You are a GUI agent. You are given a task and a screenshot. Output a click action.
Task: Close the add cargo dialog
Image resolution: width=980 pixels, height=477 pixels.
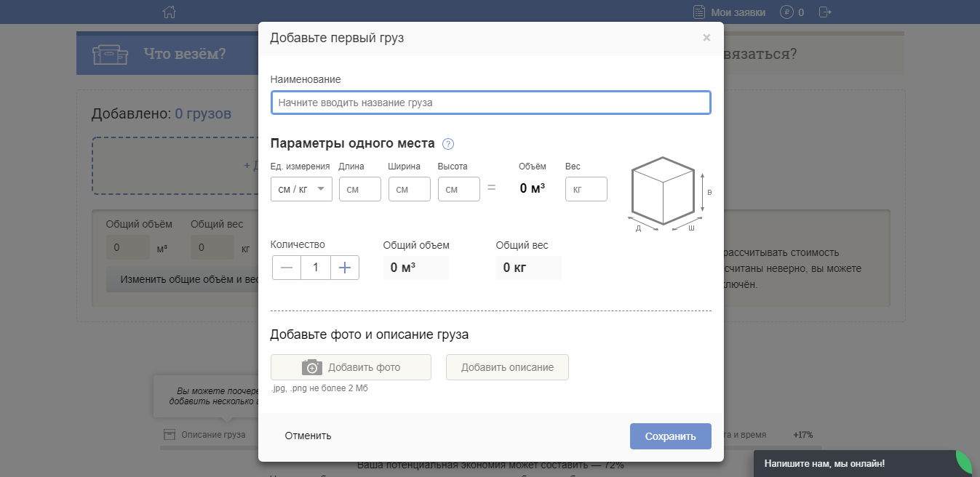pos(706,38)
